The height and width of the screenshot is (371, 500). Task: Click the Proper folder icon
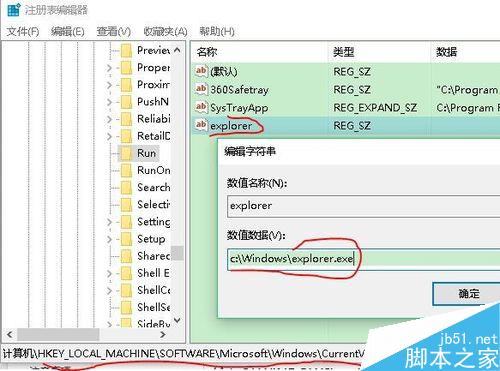click(126, 68)
